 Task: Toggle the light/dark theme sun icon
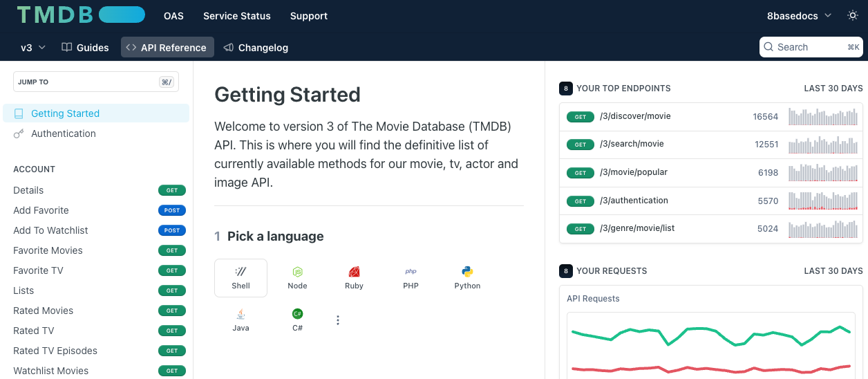[853, 15]
